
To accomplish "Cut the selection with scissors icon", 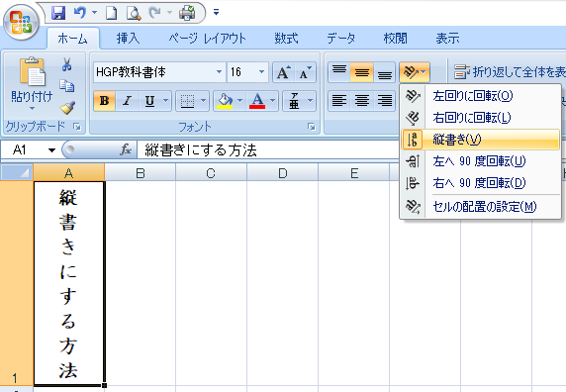I will coord(66,64).
